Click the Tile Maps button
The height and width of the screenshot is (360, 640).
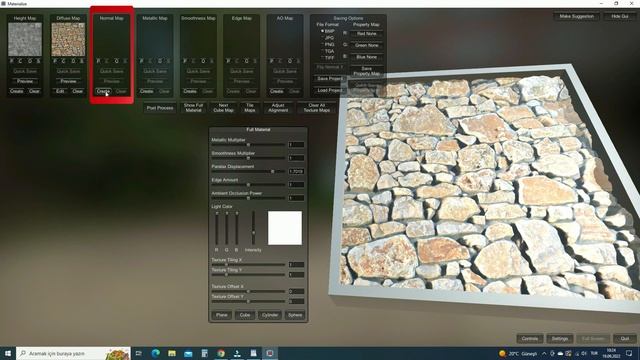coord(250,108)
